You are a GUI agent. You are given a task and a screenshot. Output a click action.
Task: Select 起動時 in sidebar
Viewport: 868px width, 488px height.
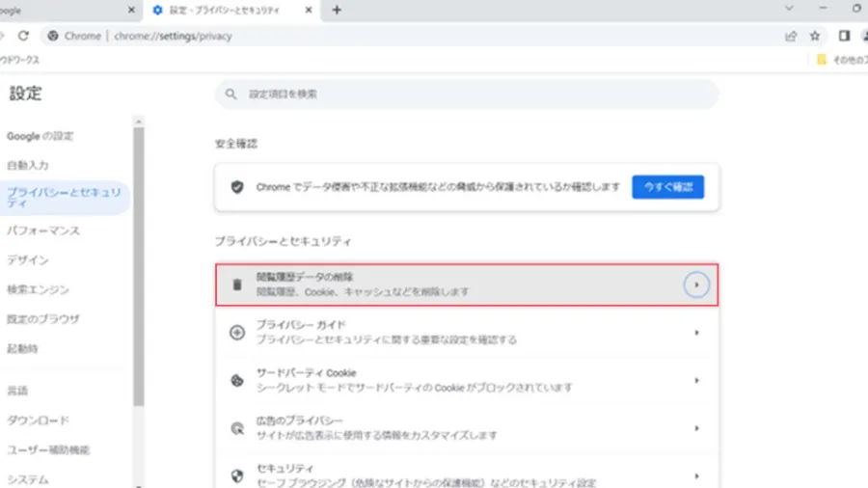tap(22, 348)
